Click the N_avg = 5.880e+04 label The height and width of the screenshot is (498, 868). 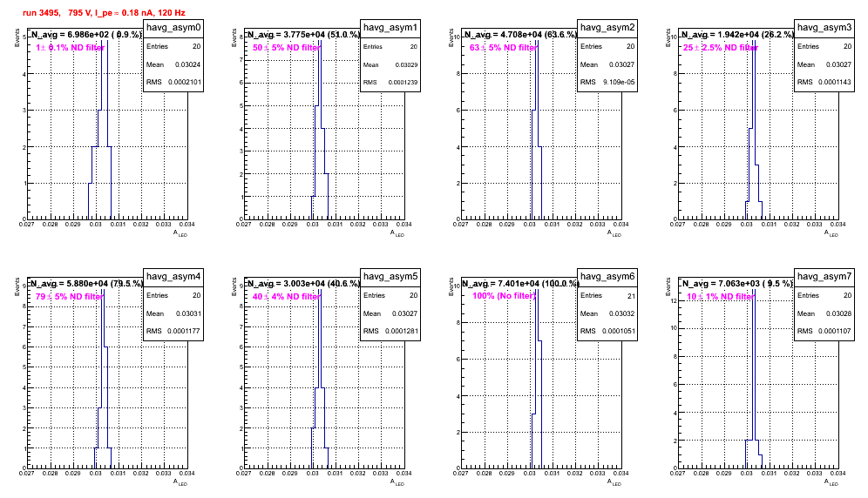(x=86, y=284)
